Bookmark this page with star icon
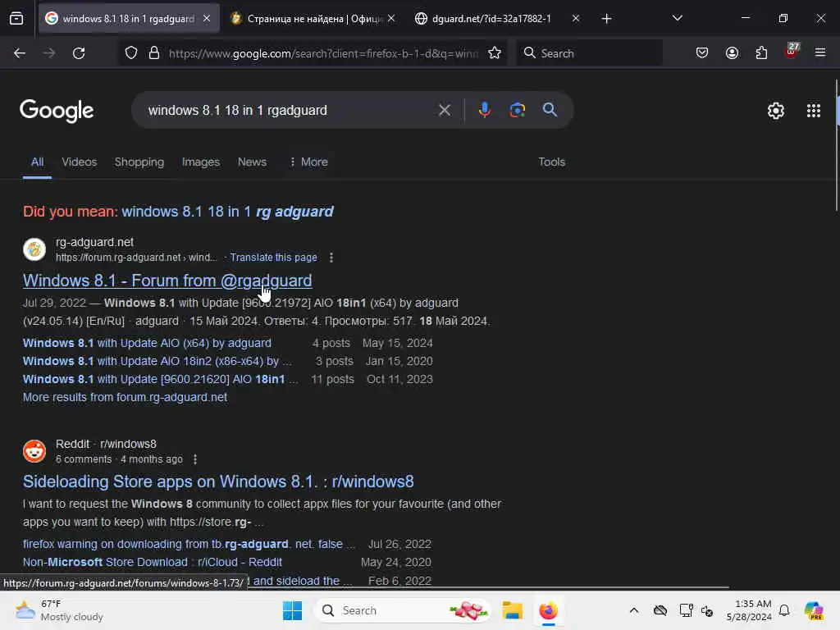This screenshot has width=840, height=630. pos(495,53)
